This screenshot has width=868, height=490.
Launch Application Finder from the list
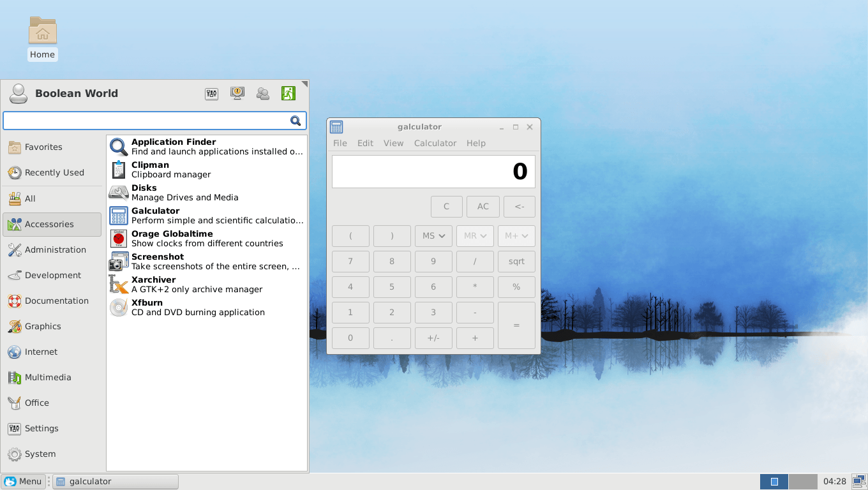(x=207, y=147)
